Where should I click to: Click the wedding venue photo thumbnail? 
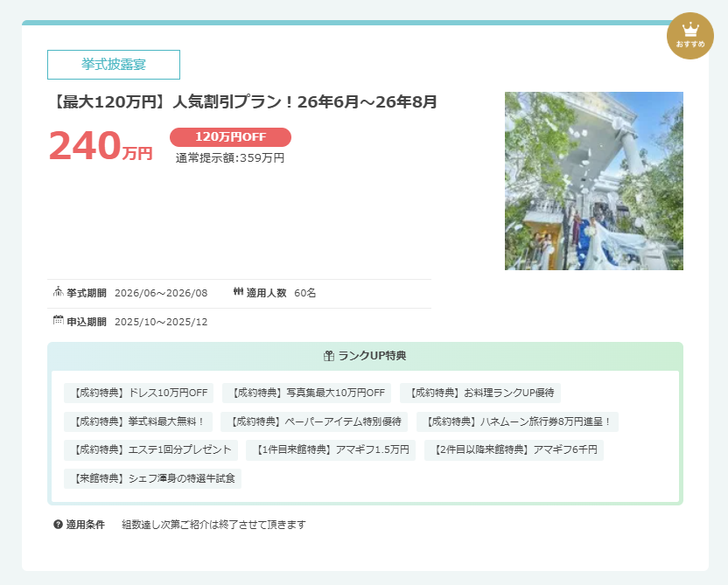click(x=593, y=181)
